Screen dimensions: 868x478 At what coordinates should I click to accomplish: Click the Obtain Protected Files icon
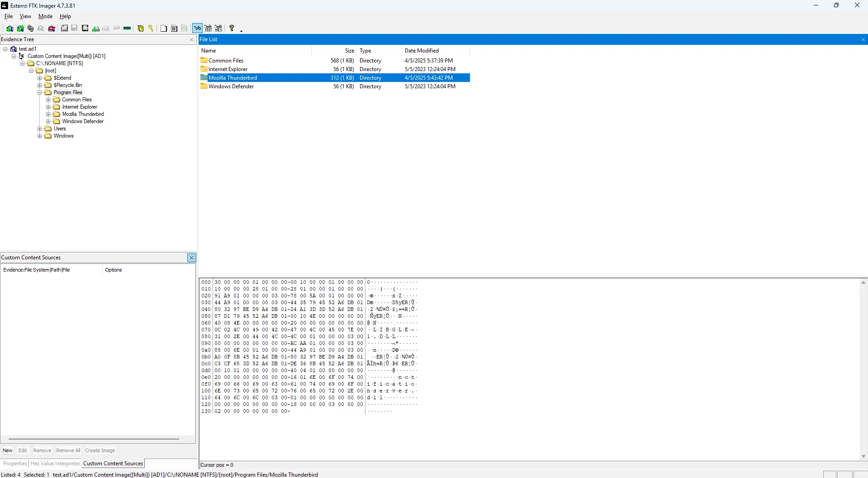point(141,29)
